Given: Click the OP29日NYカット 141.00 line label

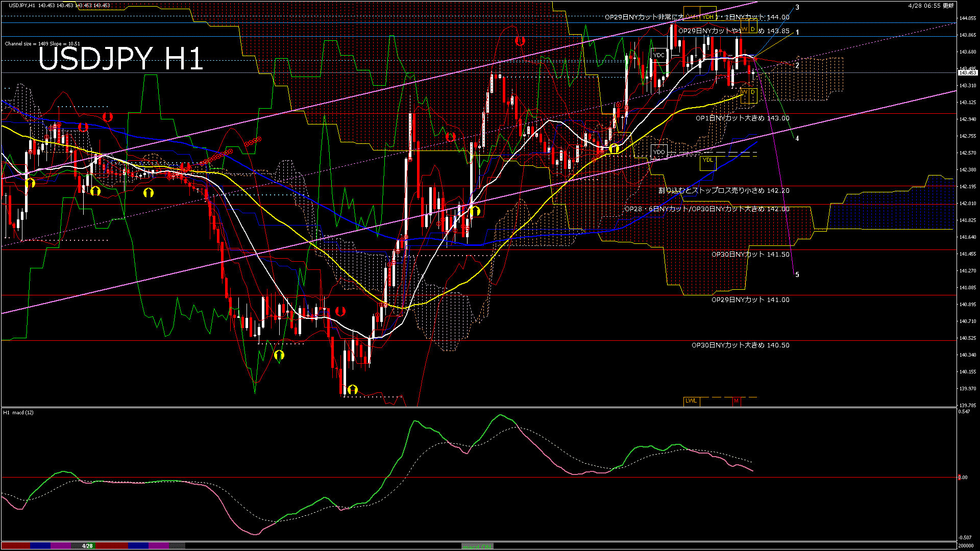Looking at the screenshot, I should click(750, 300).
